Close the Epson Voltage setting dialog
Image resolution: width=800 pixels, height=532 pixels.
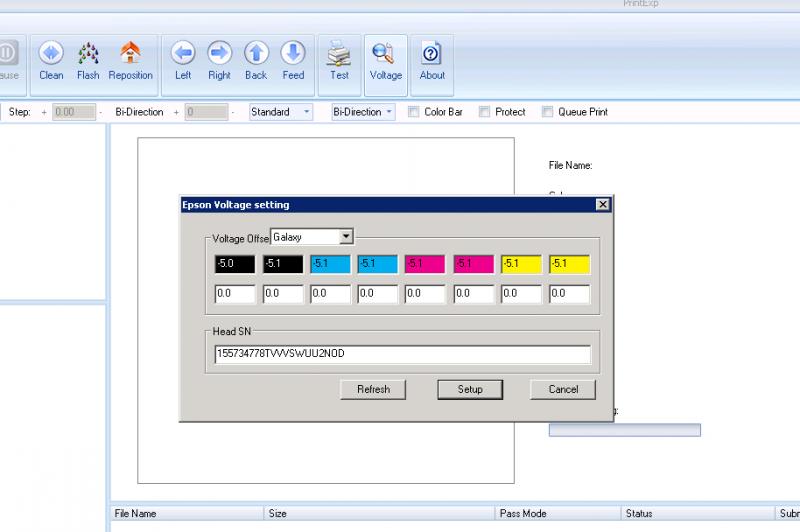point(603,205)
